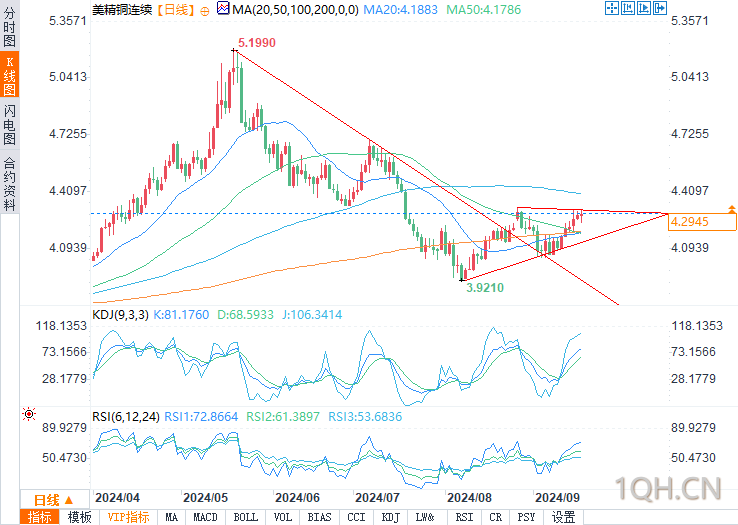The width and height of the screenshot is (738, 525).
Task: Click the 4.2945 current price tag
Action: coord(702,222)
